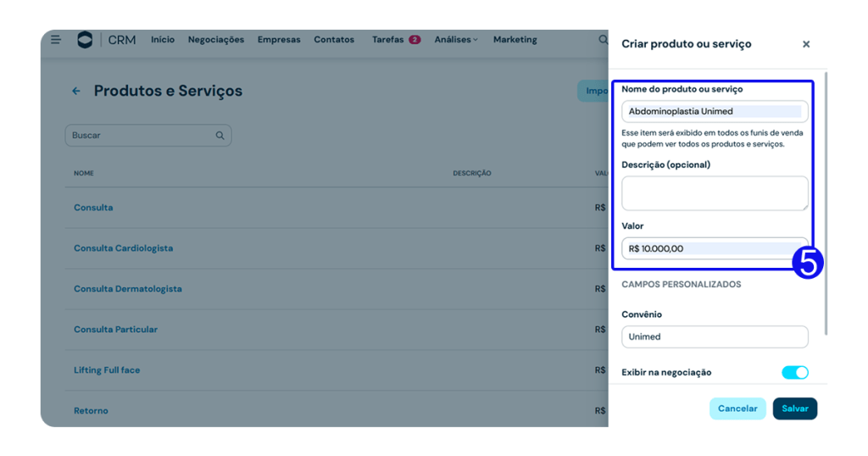The height and width of the screenshot is (456, 868).
Task: Click the Valor input field
Action: click(x=714, y=248)
